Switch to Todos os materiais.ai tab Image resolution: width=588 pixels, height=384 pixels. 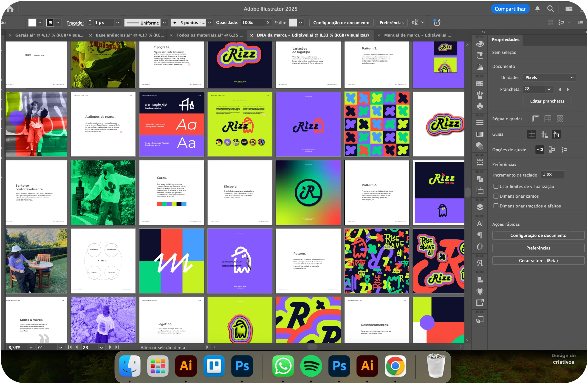[x=209, y=35]
